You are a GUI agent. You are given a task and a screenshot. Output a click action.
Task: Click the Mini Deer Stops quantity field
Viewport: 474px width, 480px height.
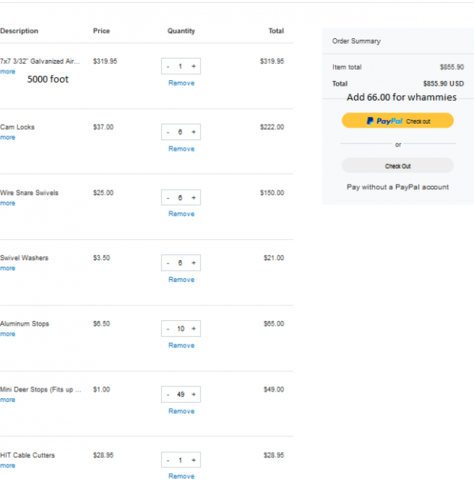[181, 395]
